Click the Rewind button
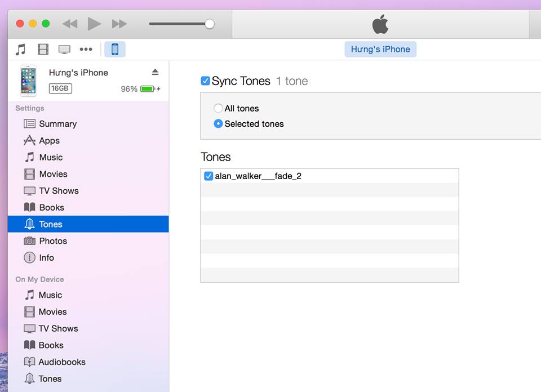Screen dimensions: 541x392 click(70, 24)
